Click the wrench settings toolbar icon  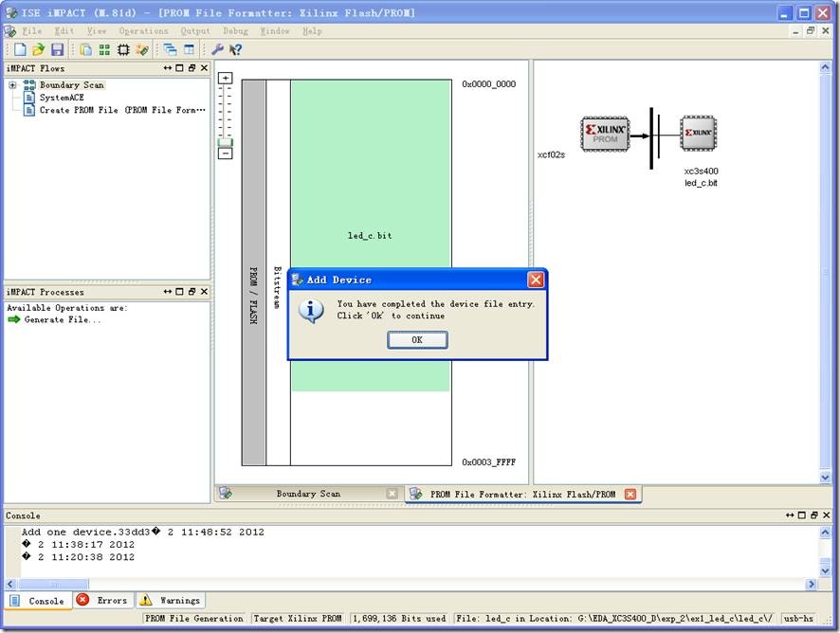click(x=217, y=49)
